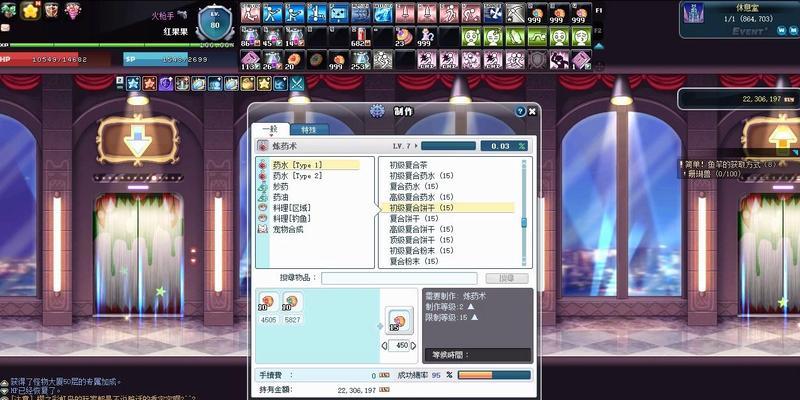Screen dimensions: 800x400
Task: Open the 妙药 category
Action: [x=280, y=187]
